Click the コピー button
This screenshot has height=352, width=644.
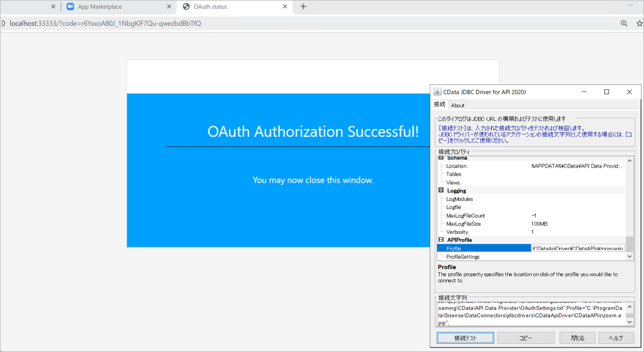coord(526,338)
